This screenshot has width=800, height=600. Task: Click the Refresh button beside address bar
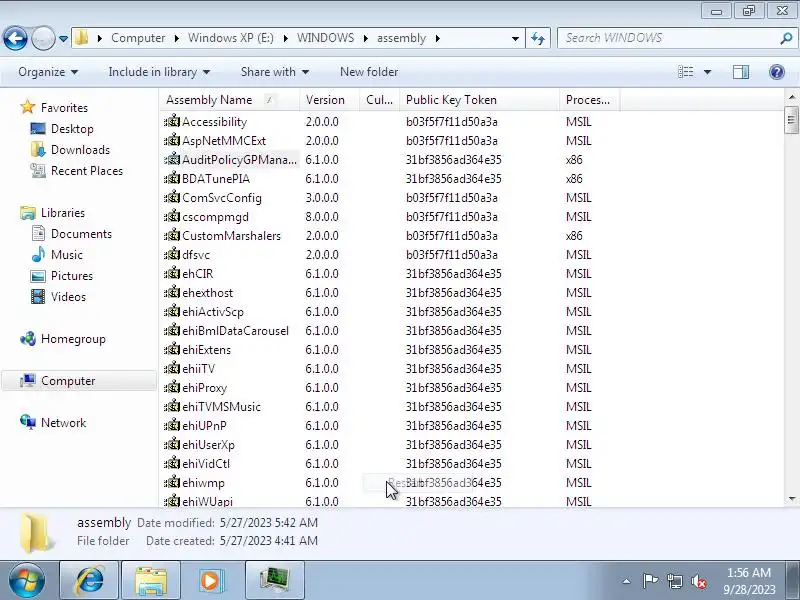click(538, 38)
